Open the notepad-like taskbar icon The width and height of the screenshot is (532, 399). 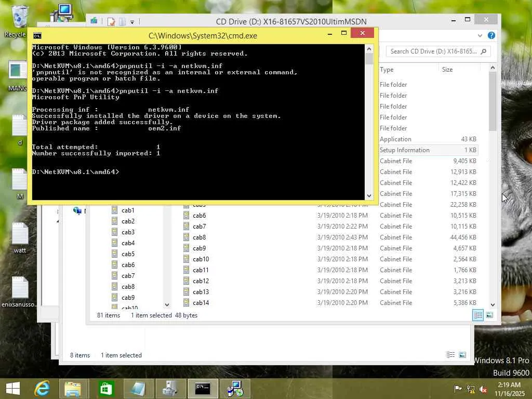point(138,389)
